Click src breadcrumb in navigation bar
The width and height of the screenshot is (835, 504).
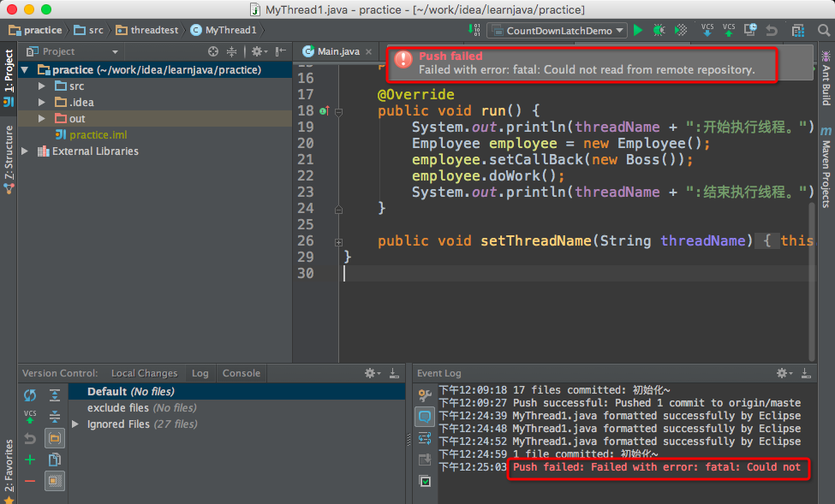pyautogui.click(x=89, y=30)
